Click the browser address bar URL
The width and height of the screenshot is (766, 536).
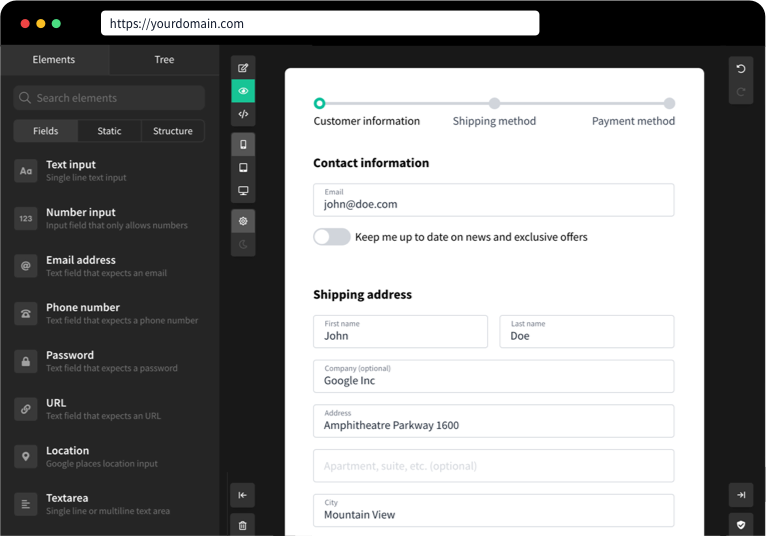click(320, 23)
